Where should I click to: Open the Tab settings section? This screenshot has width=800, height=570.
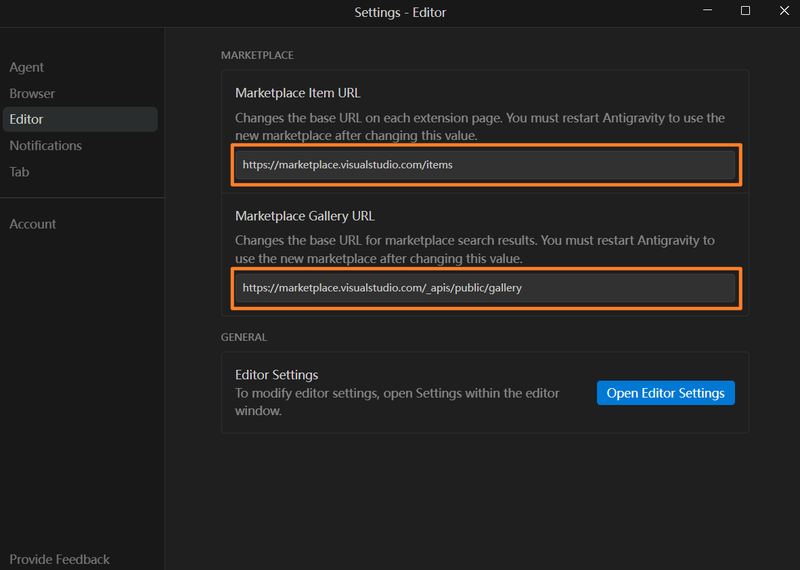pyautogui.click(x=19, y=171)
